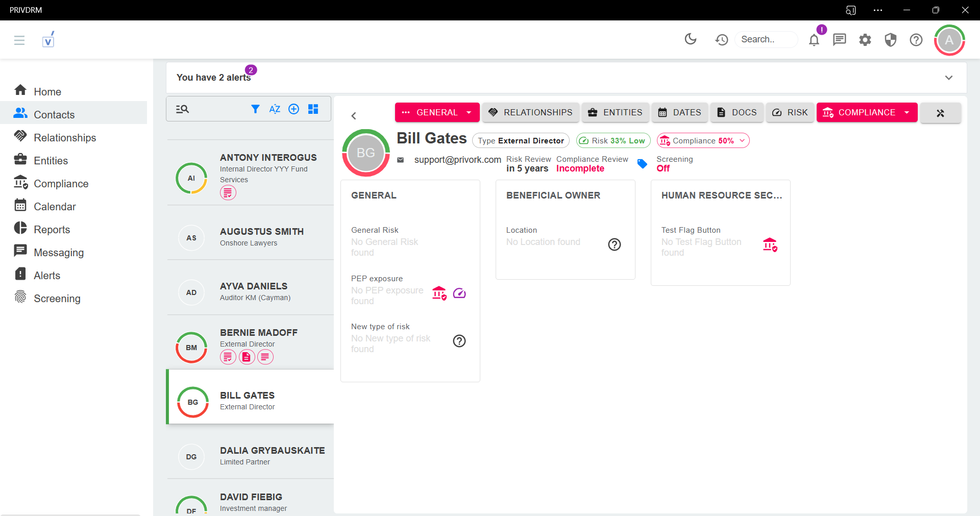Click the PEP exposure risk gauge icon

pyautogui.click(x=459, y=293)
